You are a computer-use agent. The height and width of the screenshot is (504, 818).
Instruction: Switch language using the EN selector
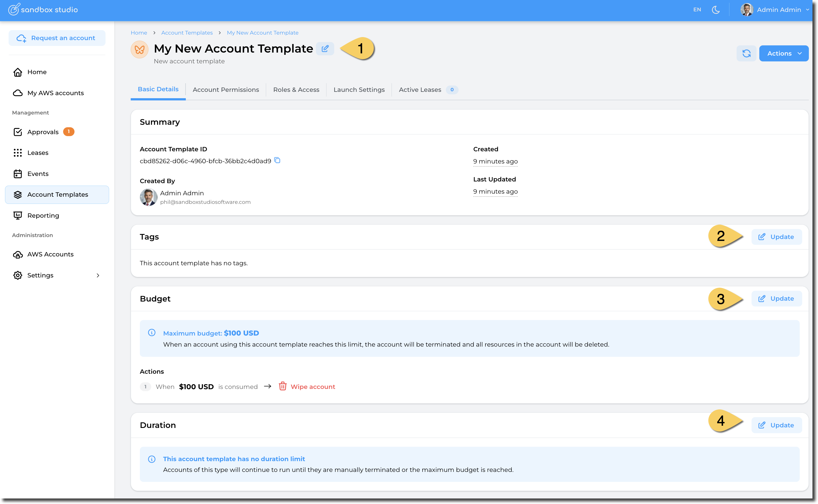point(697,10)
